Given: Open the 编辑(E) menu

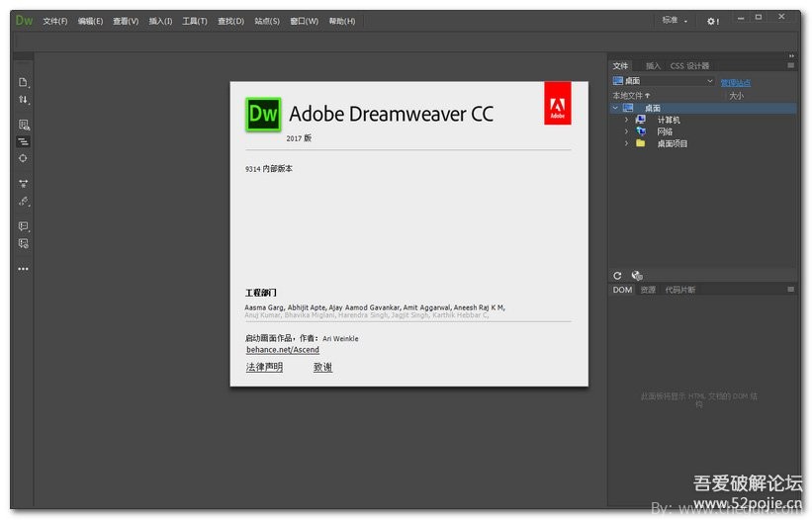Looking at the screenshot, I should pos(90,21).
